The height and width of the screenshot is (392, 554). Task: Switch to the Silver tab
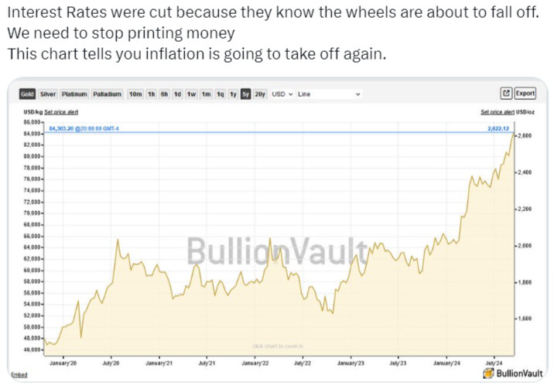coord(48,94)
